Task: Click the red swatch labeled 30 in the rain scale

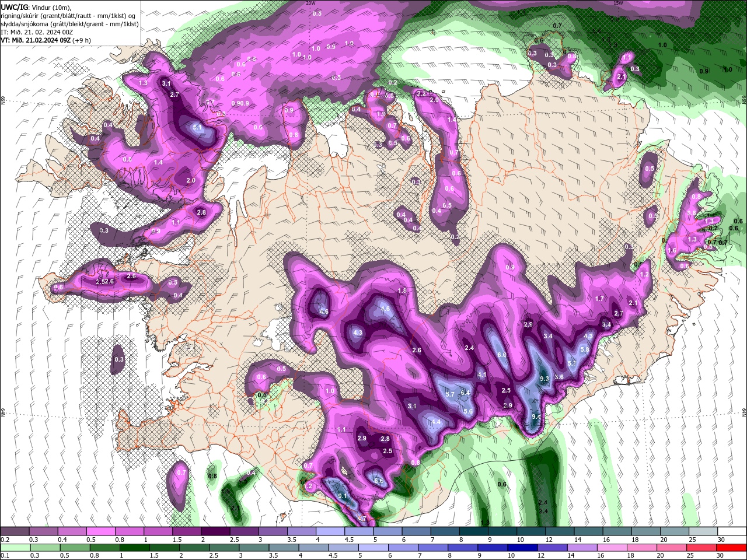Action: click(x=732, y=548)
